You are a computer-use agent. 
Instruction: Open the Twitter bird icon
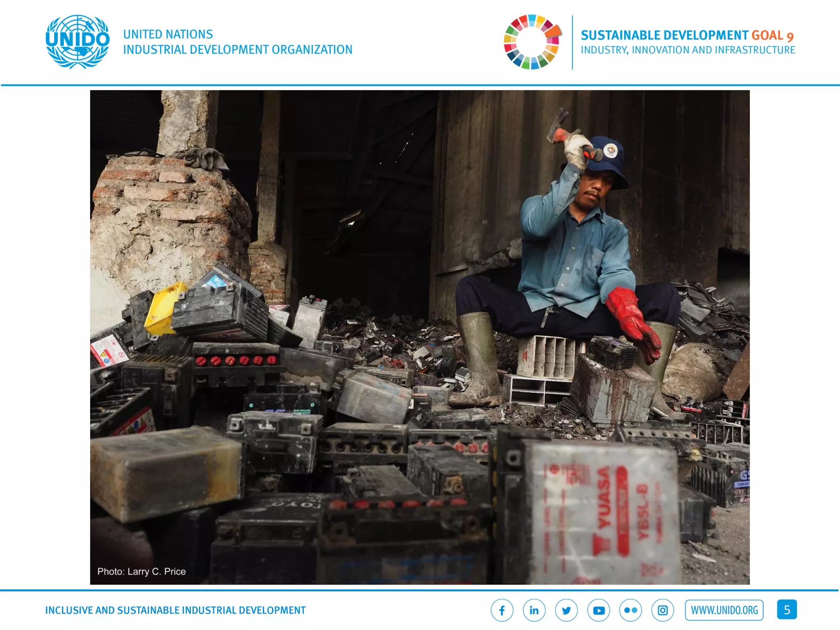[x=566, y=610]
